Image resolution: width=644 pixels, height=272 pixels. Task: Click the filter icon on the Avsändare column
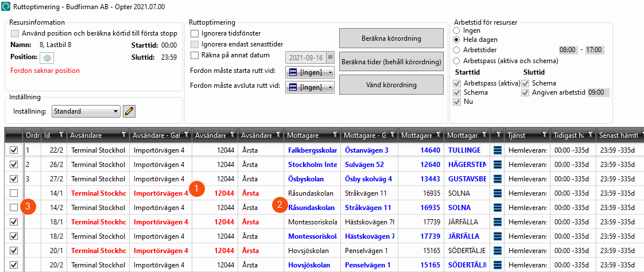123,135
